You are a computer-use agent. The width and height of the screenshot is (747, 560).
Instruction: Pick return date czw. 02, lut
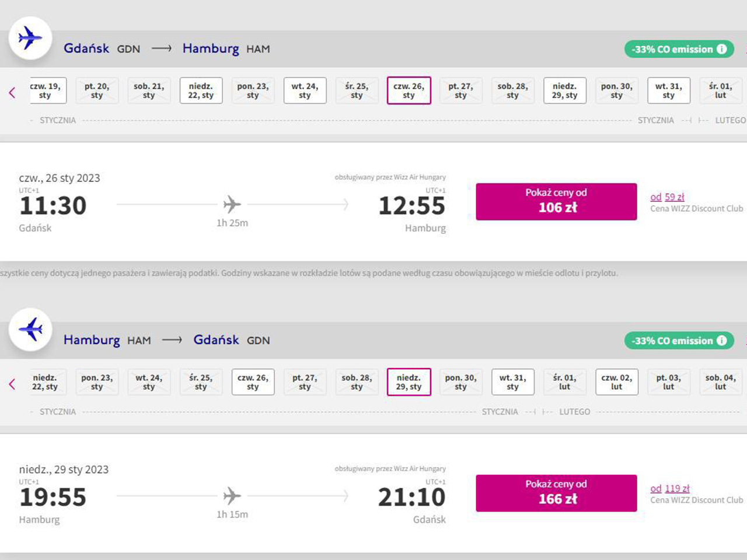coord(616,382)
